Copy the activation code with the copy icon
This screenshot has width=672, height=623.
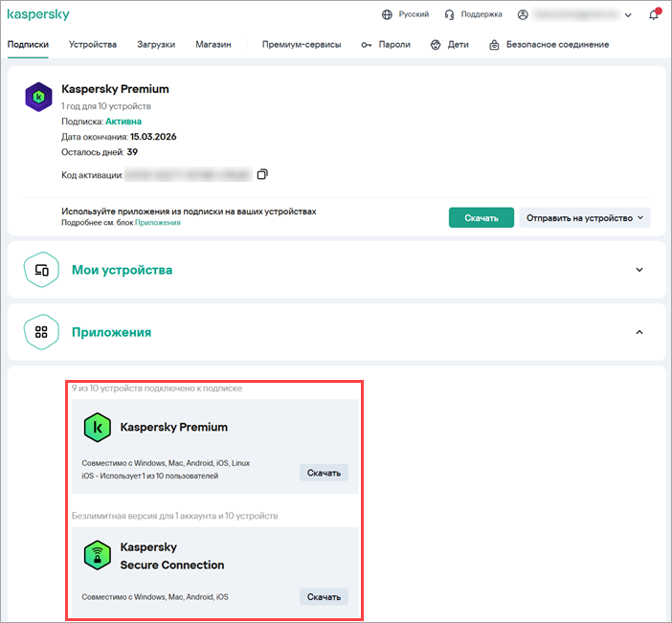[x=262, y=174]
